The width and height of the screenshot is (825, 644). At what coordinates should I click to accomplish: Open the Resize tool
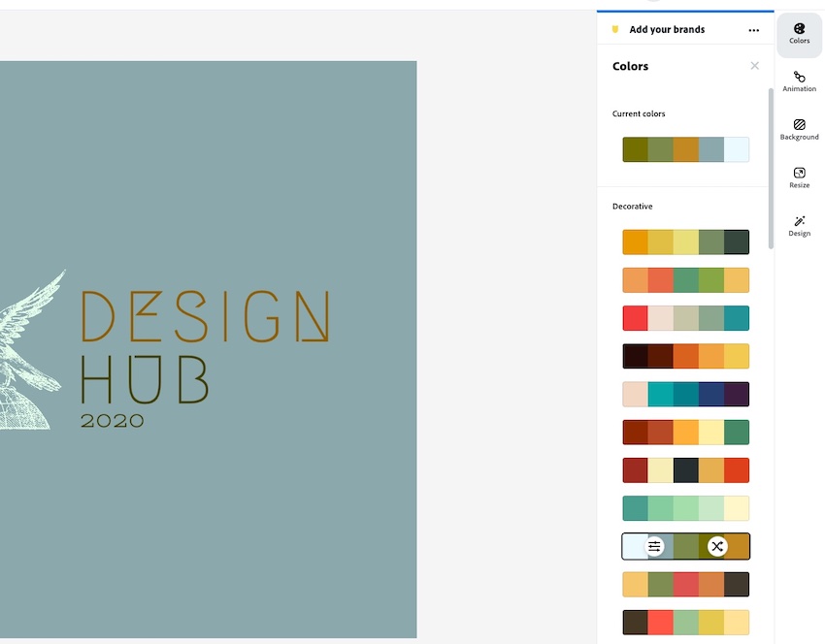[799, 177]
